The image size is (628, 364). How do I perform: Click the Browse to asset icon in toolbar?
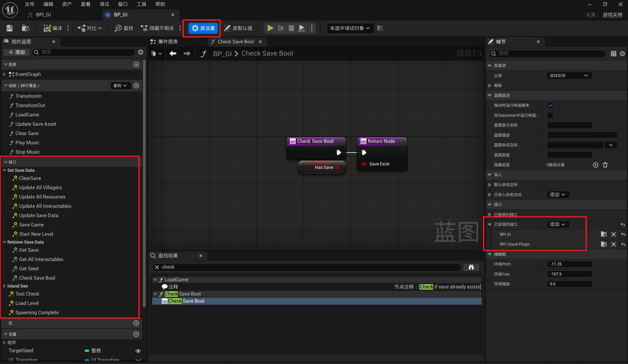(x=26, y=28)
